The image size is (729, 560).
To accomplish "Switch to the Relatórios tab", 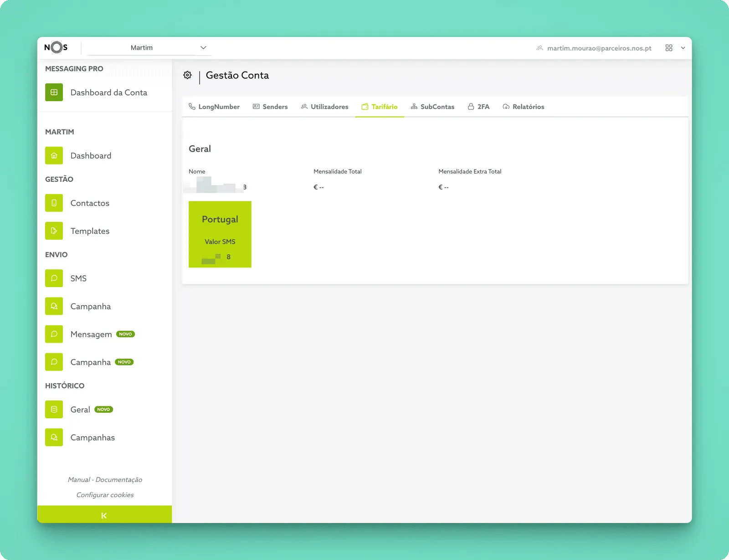I will pyautogui.click(x=523, y=107).
